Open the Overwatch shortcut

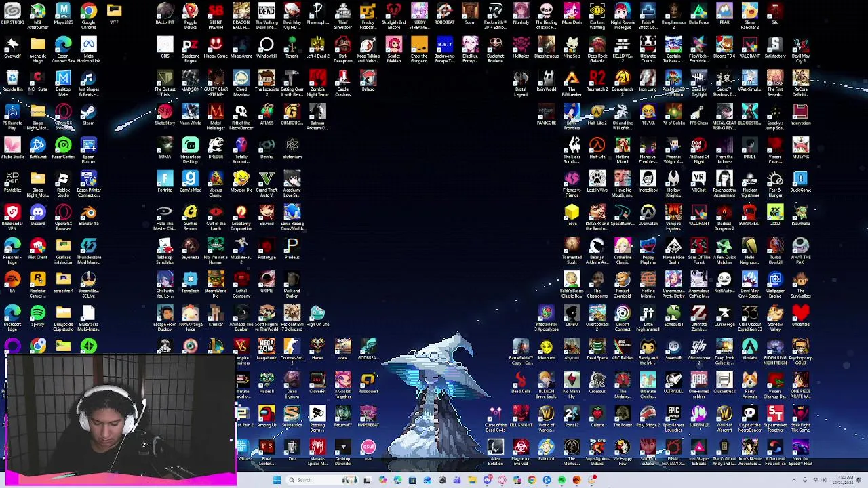pos(648,216)
